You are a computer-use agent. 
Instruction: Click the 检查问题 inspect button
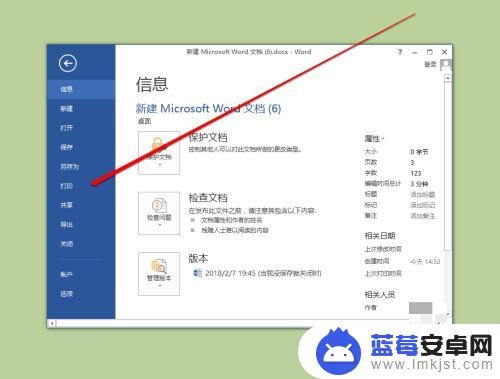(159, 213)
